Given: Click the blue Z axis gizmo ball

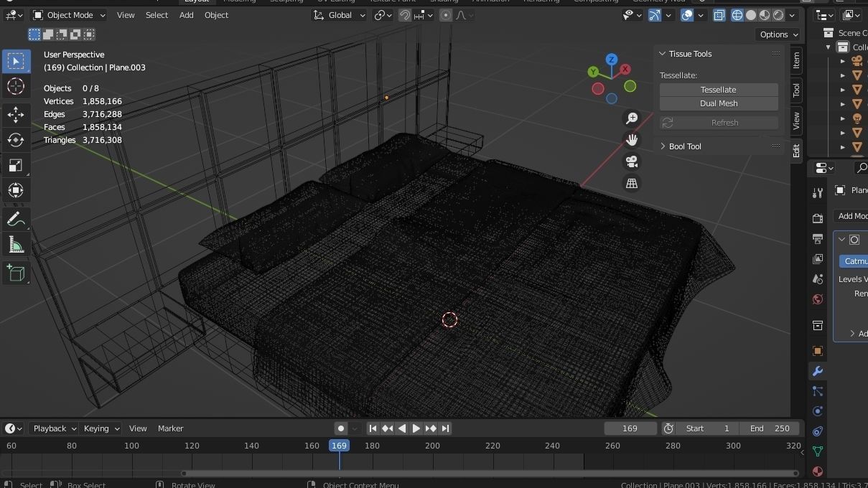Looking at the screenshot, I should tap(612, 60).
